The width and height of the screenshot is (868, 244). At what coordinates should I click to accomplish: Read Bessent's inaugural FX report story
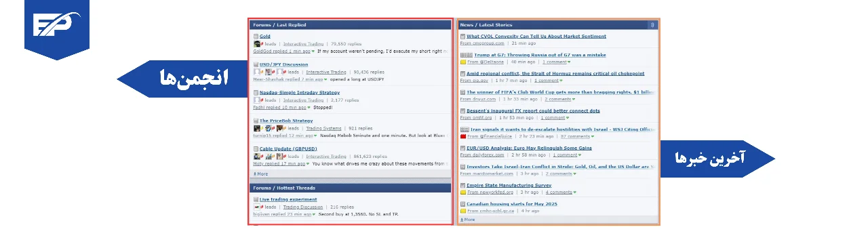click(x=533, y=110)
